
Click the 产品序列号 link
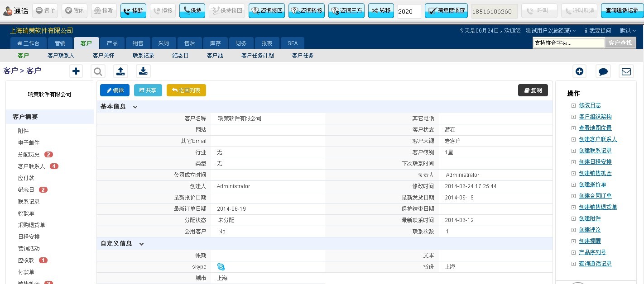(x=592, y=252)
